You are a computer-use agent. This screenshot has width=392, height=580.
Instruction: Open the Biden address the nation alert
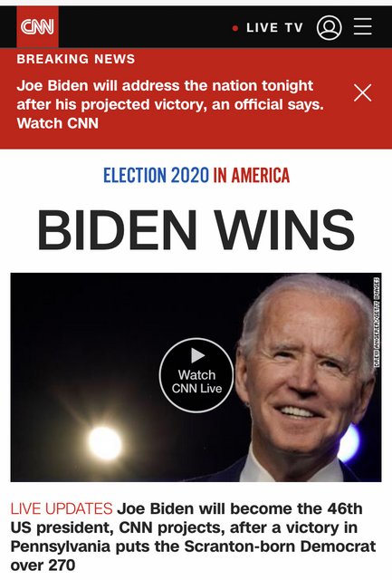[170, 104]
